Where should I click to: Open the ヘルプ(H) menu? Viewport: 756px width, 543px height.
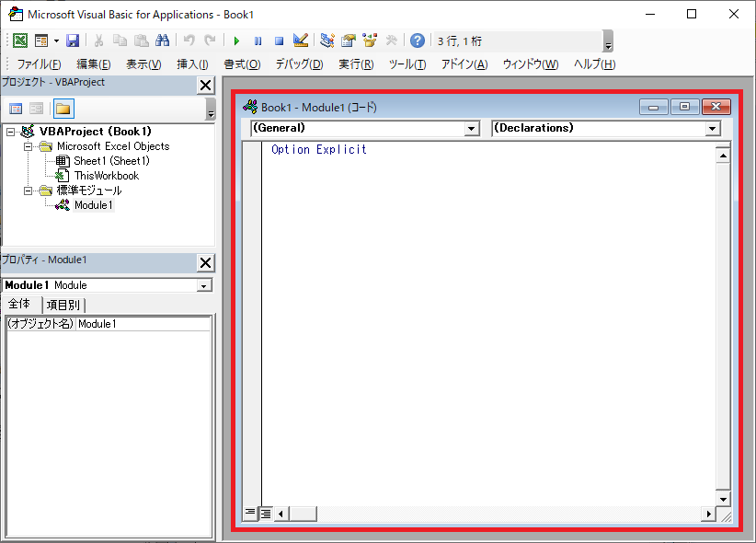click(x=594, y=64)
